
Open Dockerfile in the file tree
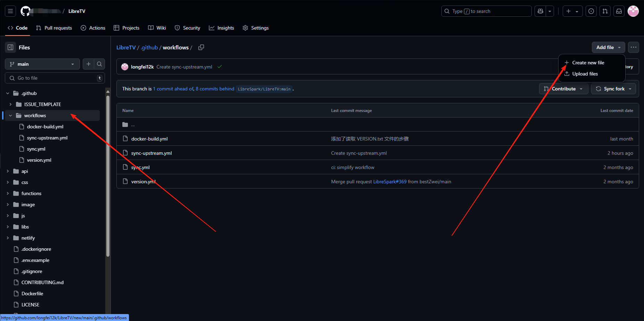pyautogui.click(x=32, y=294)
